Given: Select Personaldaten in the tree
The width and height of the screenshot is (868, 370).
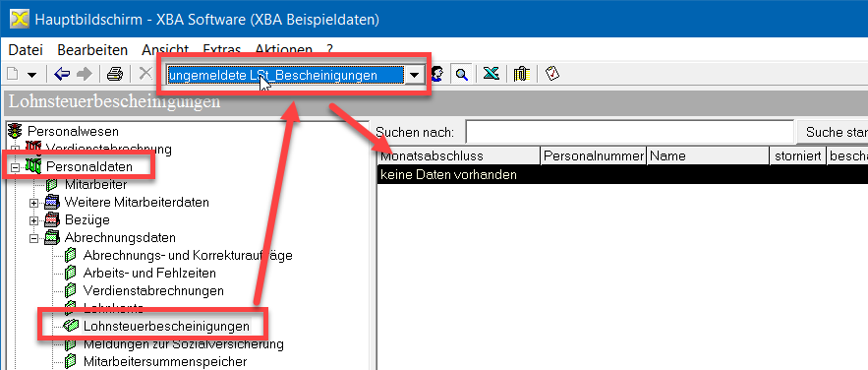Looking at the screenshot, I should (x=89, y=166).
